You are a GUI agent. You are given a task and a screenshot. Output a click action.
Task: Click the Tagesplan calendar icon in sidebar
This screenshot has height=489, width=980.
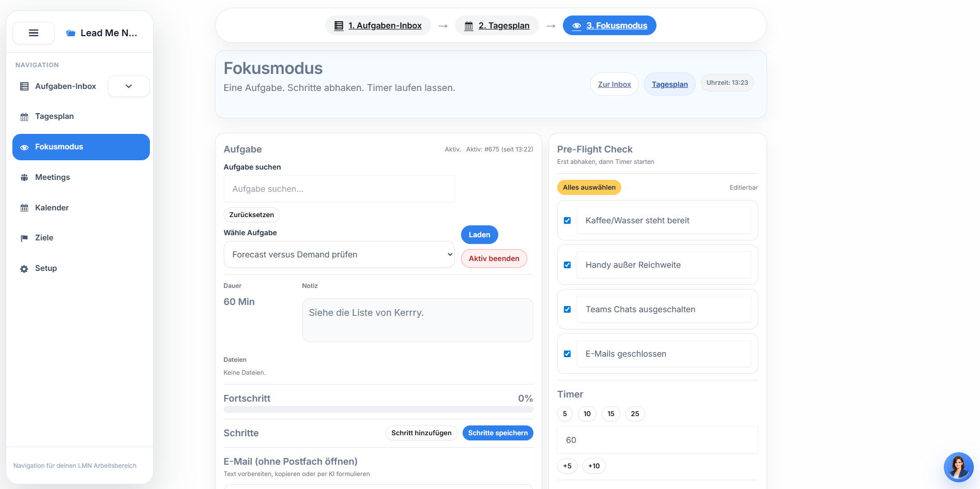[x=24, y=117]
